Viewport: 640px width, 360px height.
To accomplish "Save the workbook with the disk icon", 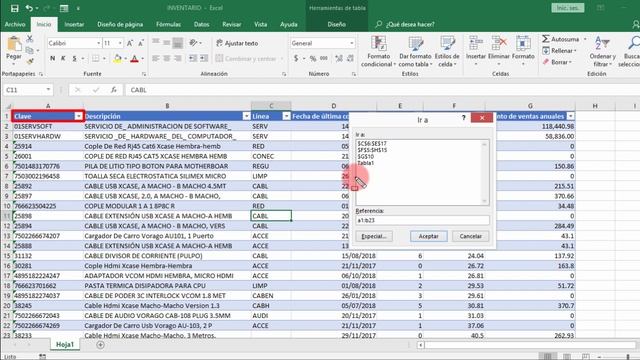I will point(14,8).
